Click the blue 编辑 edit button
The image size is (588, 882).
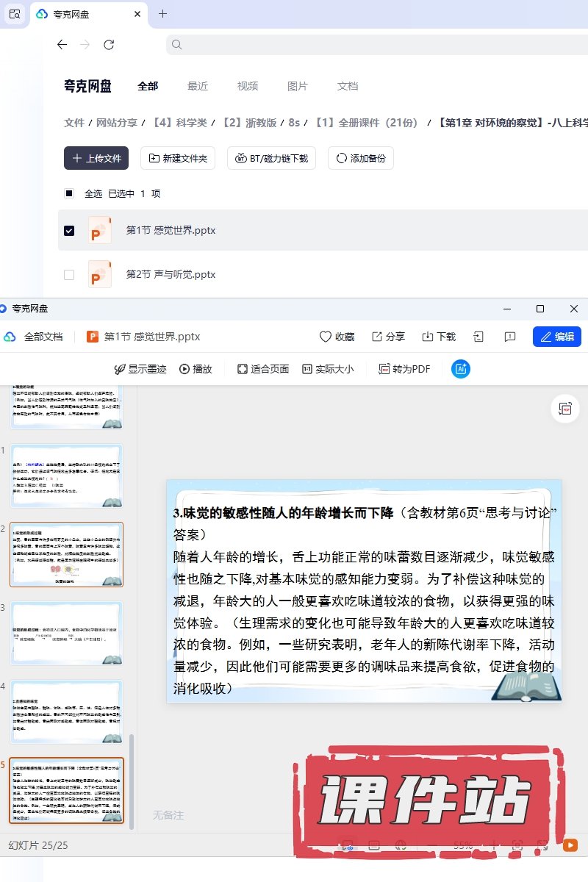[556, 337]
